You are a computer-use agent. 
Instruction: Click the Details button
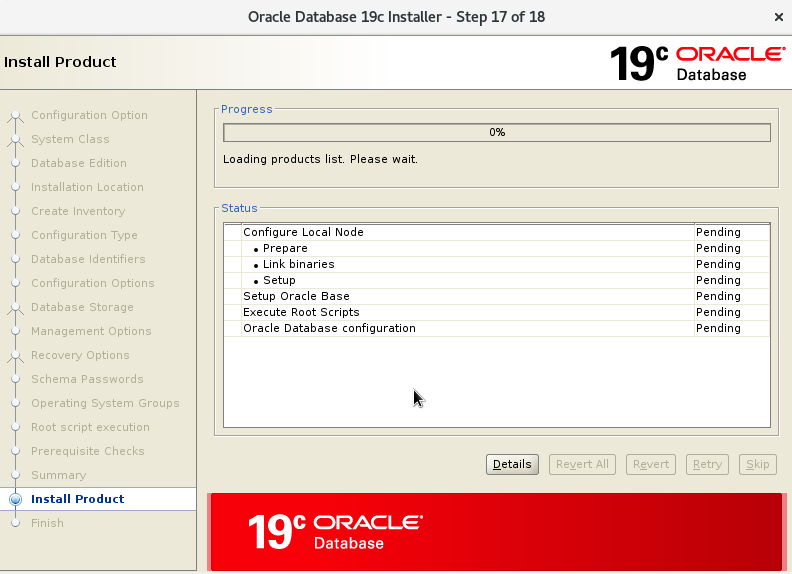click(512, 464)
